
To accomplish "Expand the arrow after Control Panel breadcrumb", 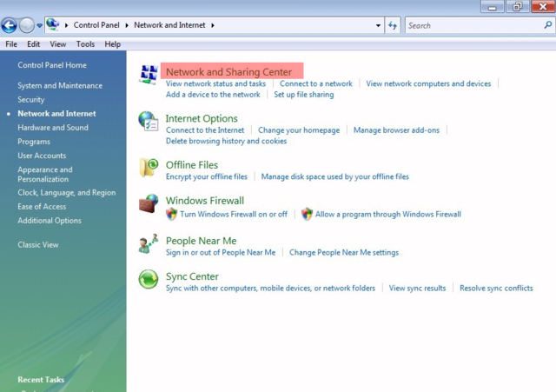I will pos(127,25).
